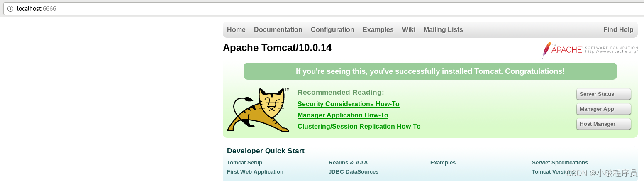Open the Documentation navigation item
This screenshot has width=644, height=181.
278,29
